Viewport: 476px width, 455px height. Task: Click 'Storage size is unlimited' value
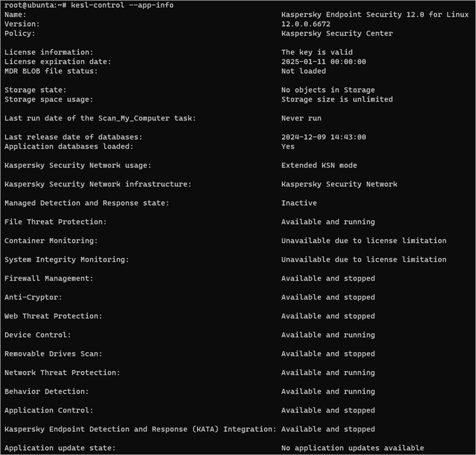click(337, 99)
